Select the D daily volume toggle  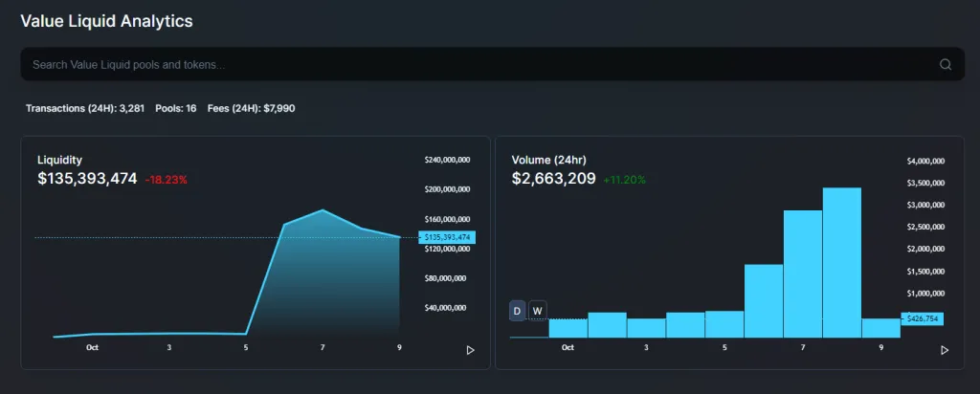coord(517,311)
